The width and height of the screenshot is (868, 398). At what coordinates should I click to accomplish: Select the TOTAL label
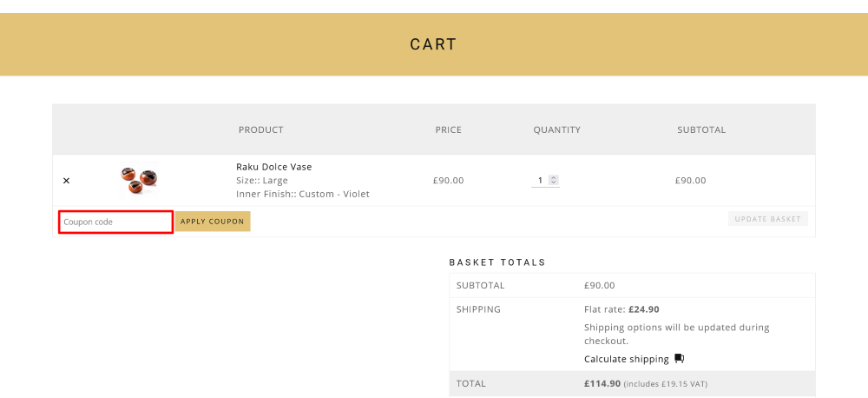[x=471, y=383]
